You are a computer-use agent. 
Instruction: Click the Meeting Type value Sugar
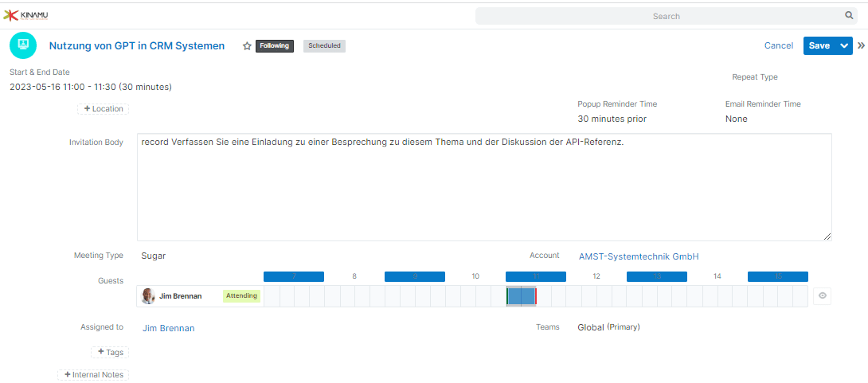point(154,256)
